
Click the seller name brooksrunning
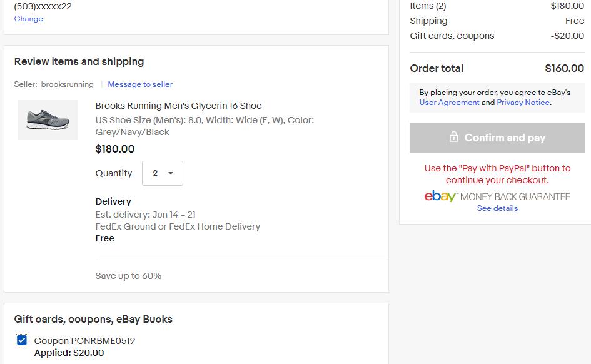click(67, 84)
